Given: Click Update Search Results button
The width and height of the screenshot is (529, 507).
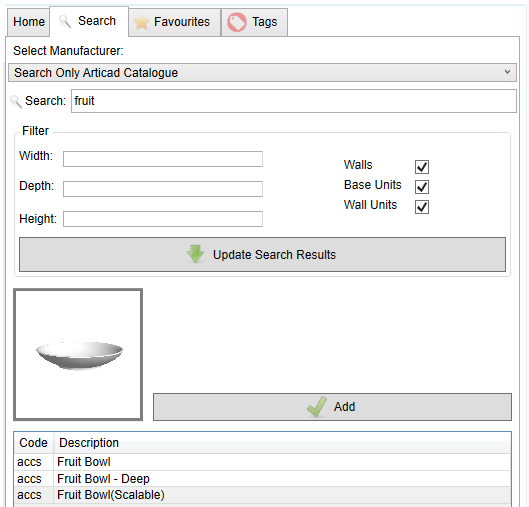Looking at the screenshot, I should tap(262, 254).
